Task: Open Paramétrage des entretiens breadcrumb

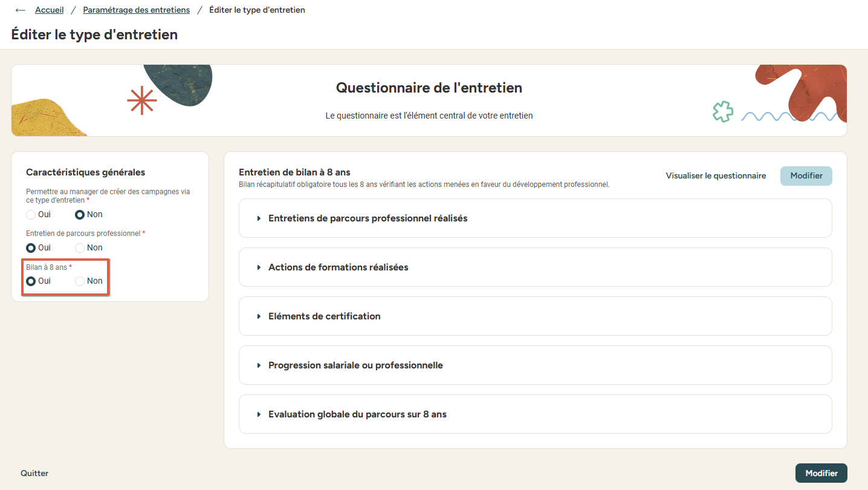Action: click(x=137, y=10)
